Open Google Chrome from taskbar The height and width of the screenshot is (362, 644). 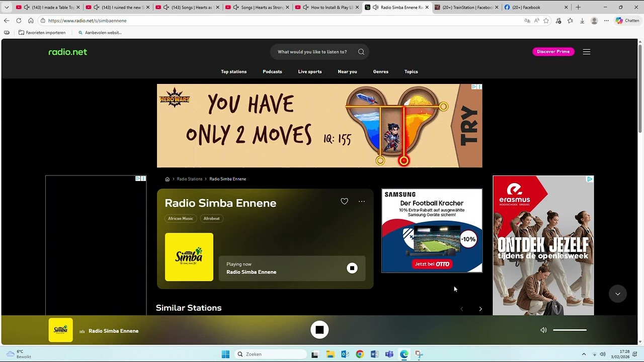(x=360, y=354)
